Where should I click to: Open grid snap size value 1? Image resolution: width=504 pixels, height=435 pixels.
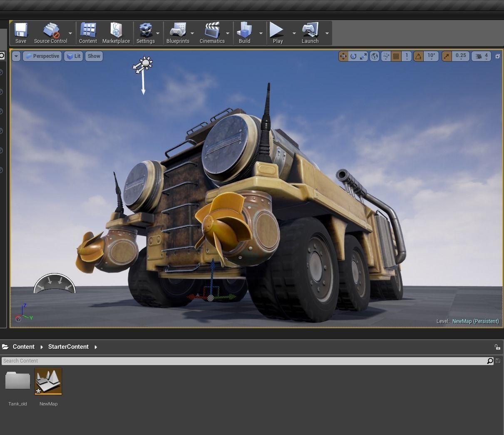pos(407,56)
